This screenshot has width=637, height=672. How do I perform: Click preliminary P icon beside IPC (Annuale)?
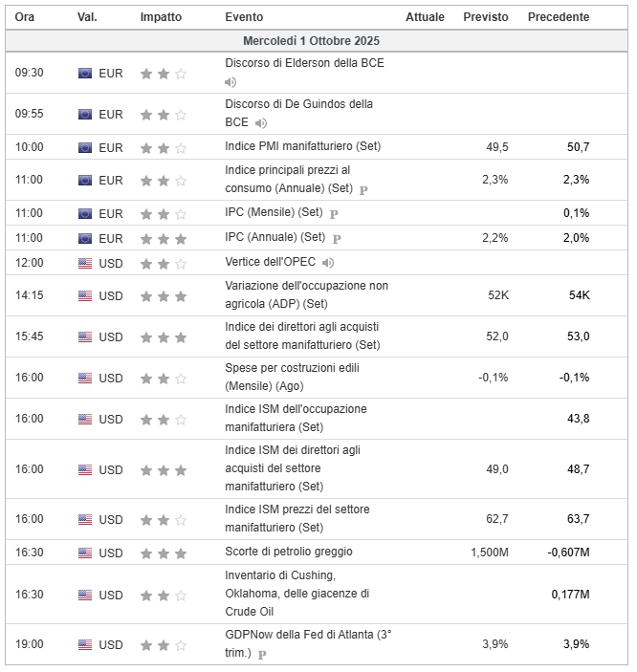(337, 238)
